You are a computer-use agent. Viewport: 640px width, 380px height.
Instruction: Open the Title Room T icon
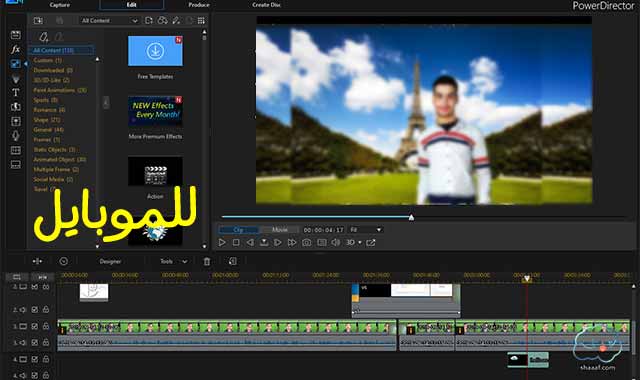coord(16,92)
